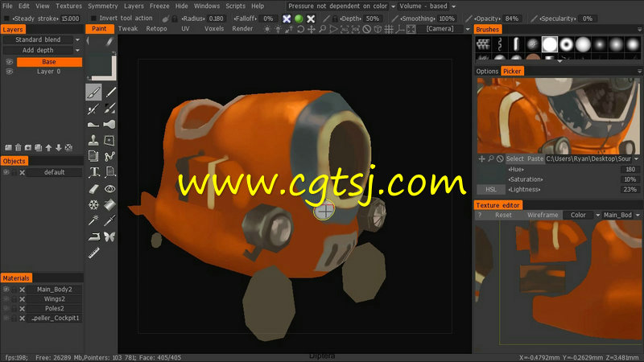Screen dimensions: 644x362
Task: Toggle visibility of default object
Action: click(6, 172)
